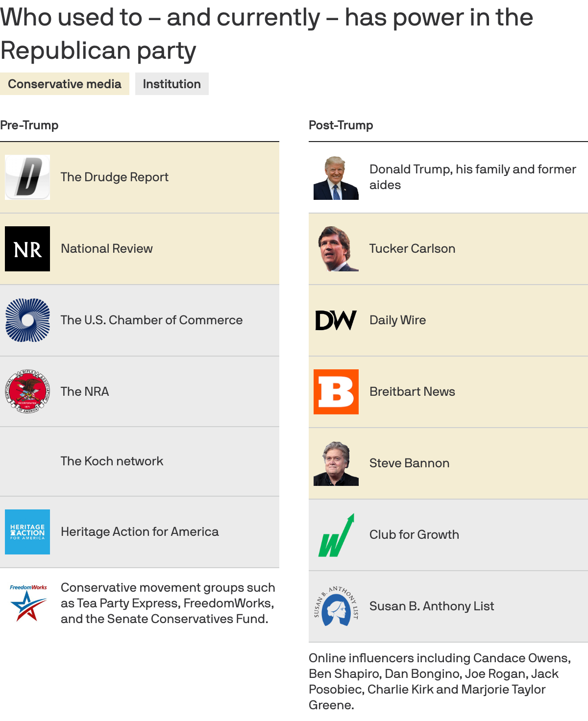This screenshot has width=588, height=721.
Task: Select the Conservative media legend tag
Action: pyautogui.click(x=65, y=84)
